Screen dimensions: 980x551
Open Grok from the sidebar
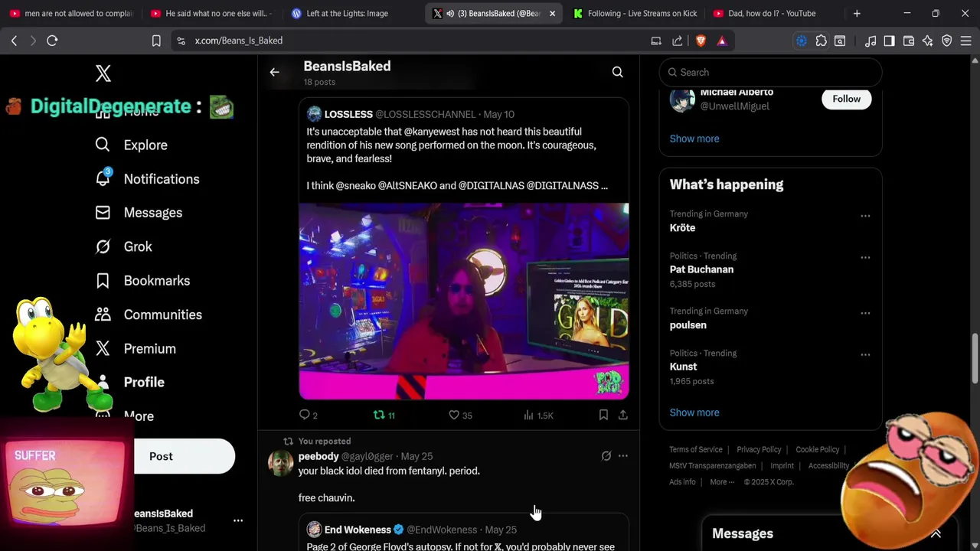click(138, 246)
